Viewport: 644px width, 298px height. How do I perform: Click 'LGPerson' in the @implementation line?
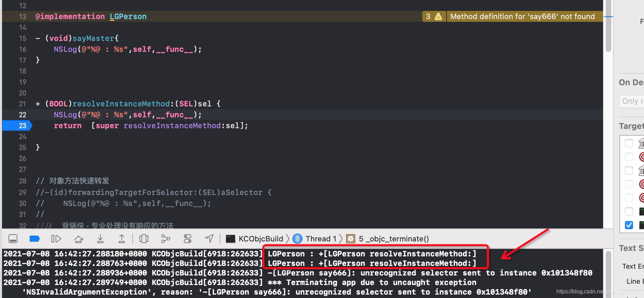128,16
